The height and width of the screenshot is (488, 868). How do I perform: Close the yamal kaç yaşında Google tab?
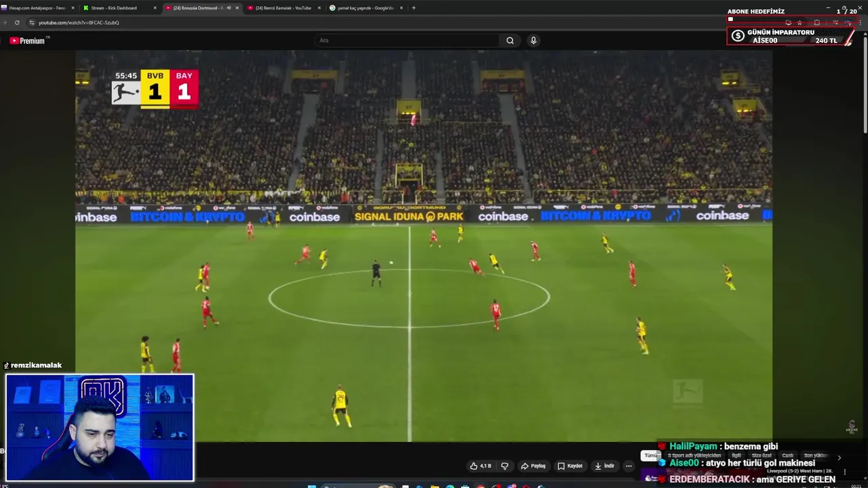pyautogui.click(x=401, y=8)
